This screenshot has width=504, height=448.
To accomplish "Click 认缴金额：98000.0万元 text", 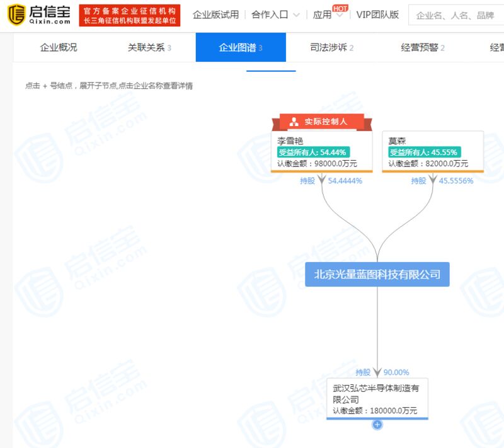I will click(x=317, y=164).
